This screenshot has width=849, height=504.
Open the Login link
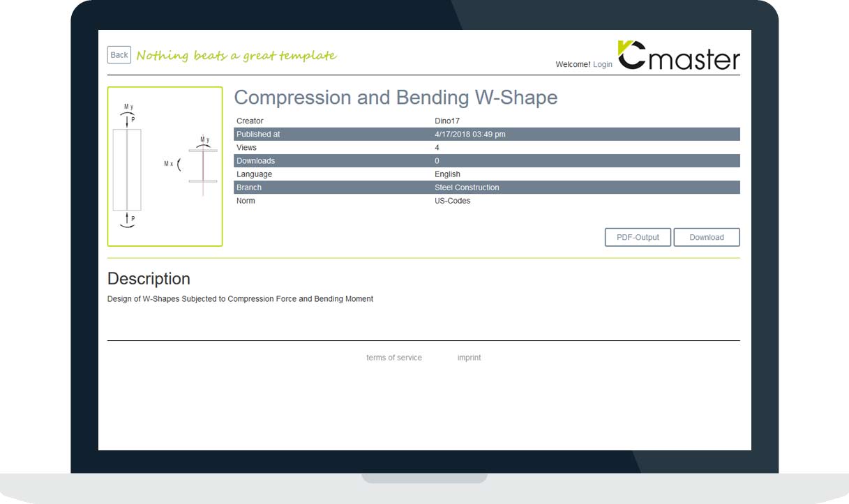(x=602, y=64)
